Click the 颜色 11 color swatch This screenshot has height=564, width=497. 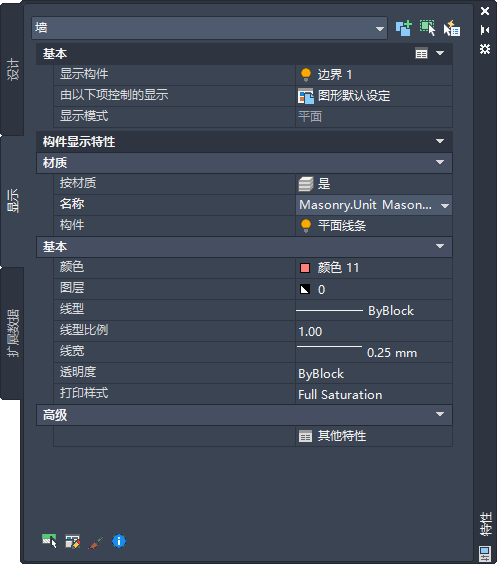click(305, 268)
